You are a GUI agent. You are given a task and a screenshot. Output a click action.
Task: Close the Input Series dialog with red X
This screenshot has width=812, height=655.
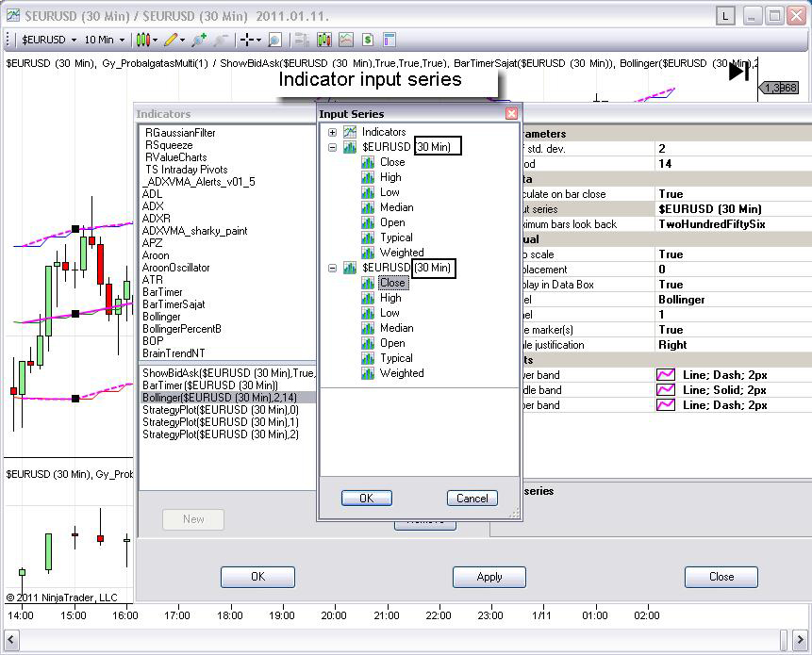511,114
